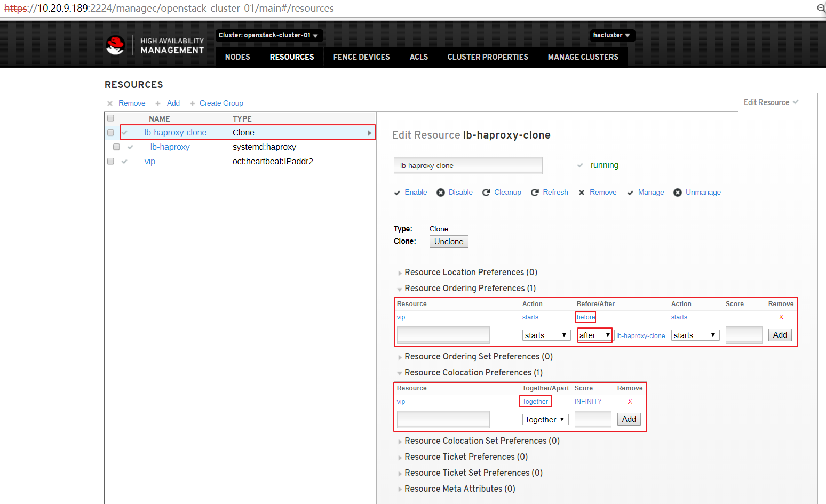Click colocation preferences score input field
826x504 pixels.
tap(593, 419)
